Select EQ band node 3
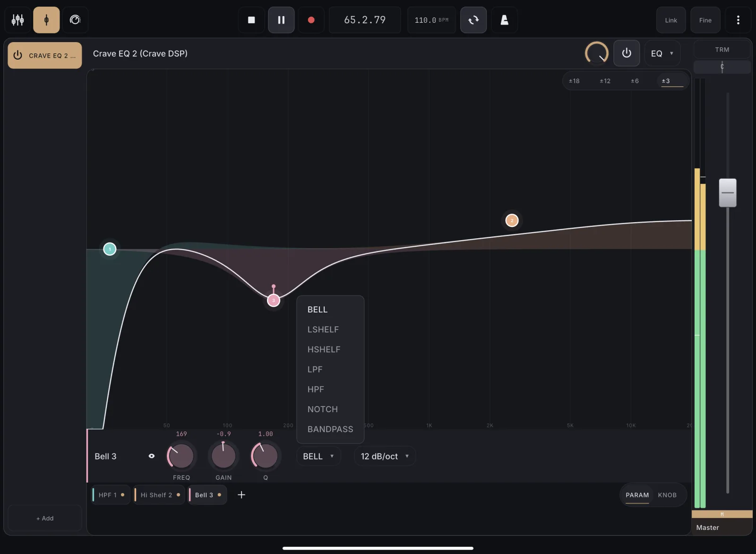 (274, 300)
